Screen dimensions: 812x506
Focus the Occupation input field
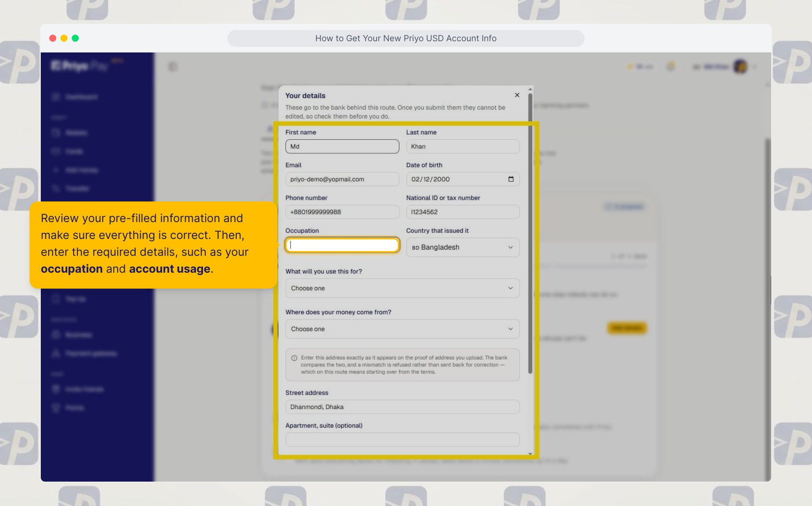(342, 245)
